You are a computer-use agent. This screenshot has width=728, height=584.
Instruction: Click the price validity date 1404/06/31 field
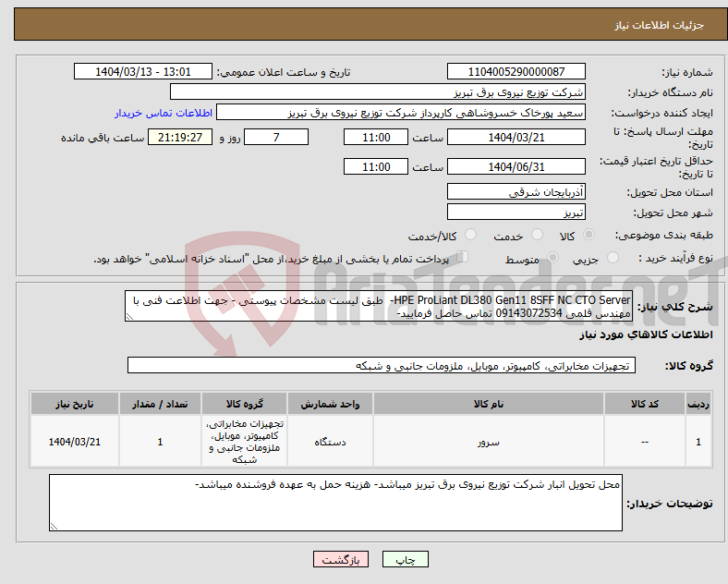tap(516, 166)
